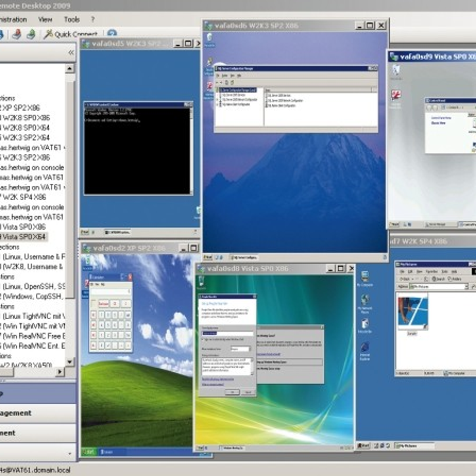Click the vafa0sd5 W2K3 window title icon
Image resolution: width=476 pixels, height=476 pixels.
(85, 44)
